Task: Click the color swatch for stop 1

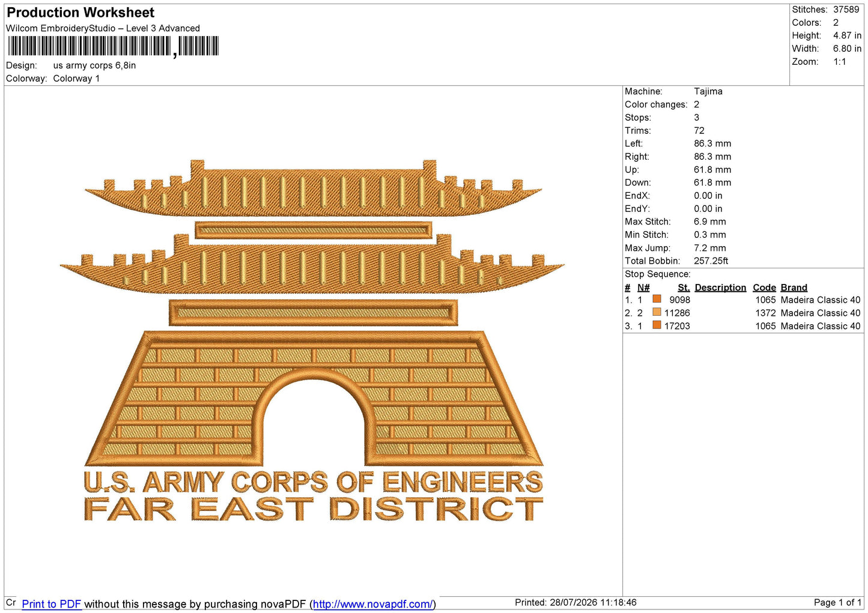Action: click(x=657, y=300)
